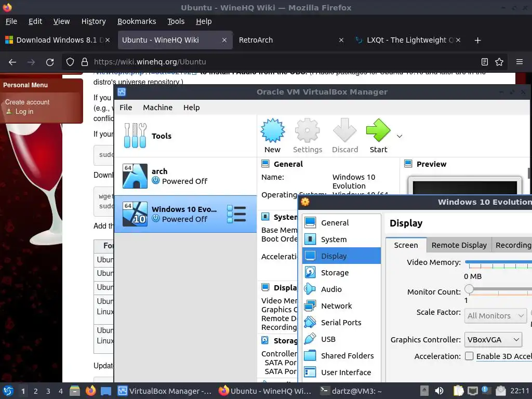Open Shared Folders settings category
Viewport: 532px width, 399px height.
click(x=341, y=355)
